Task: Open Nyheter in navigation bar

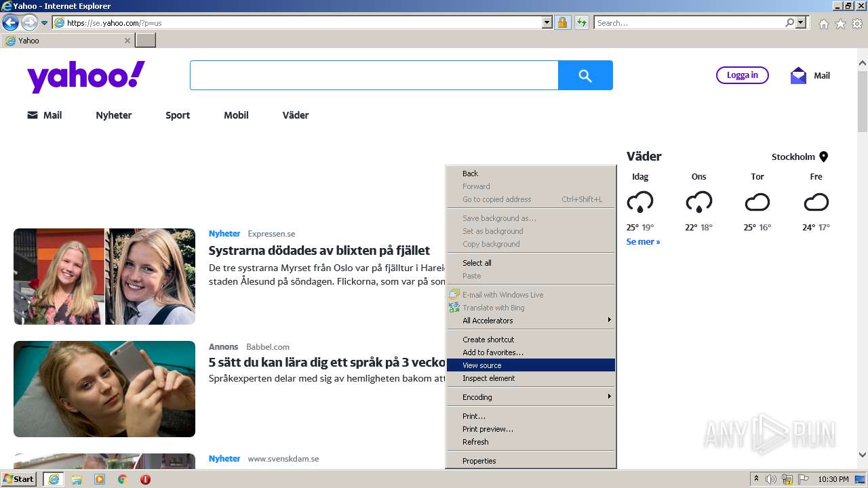Action: [x=114, y=115]
